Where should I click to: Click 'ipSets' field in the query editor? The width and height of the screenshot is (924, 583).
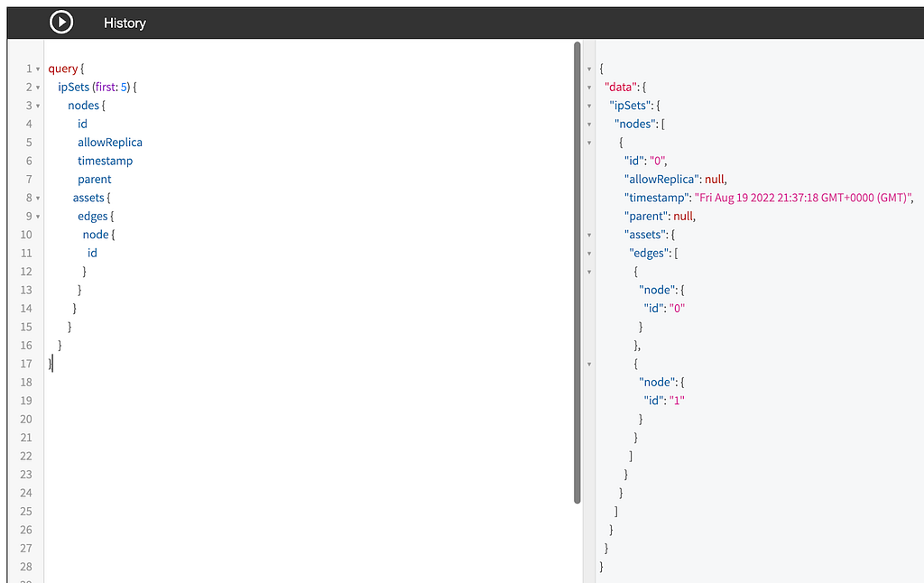coord(74,87)
